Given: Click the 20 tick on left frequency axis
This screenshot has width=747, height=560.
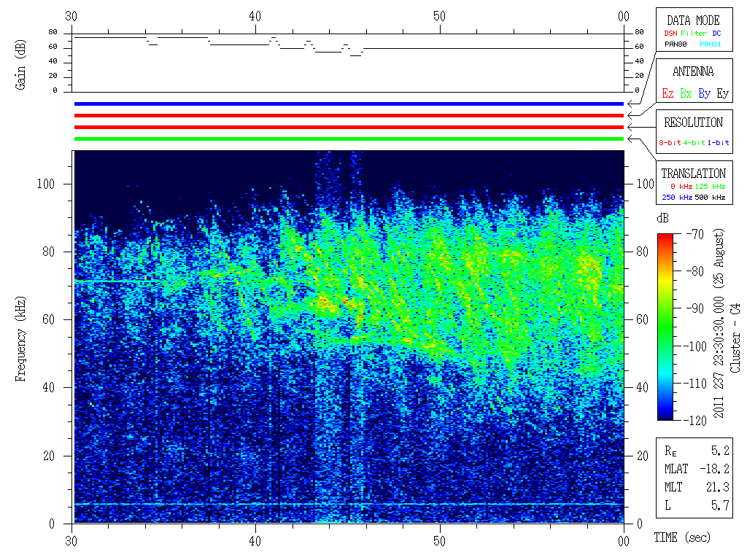Looking at the screenshot, I should coord(49,456).
